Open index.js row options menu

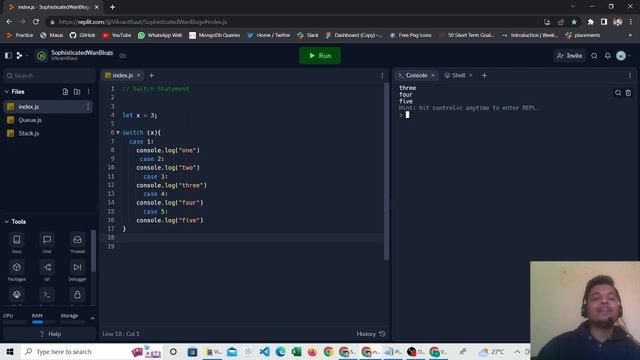pyautogui.click(x=88, y=107)
